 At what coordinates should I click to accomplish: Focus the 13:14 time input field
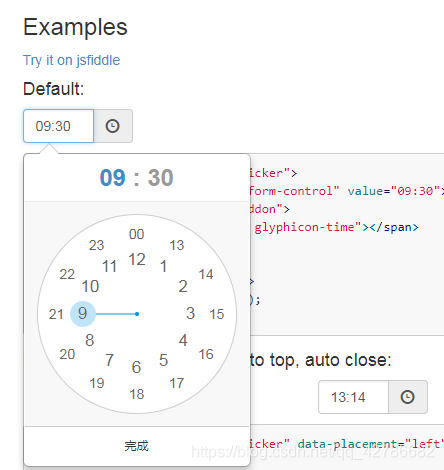[353, 397]
